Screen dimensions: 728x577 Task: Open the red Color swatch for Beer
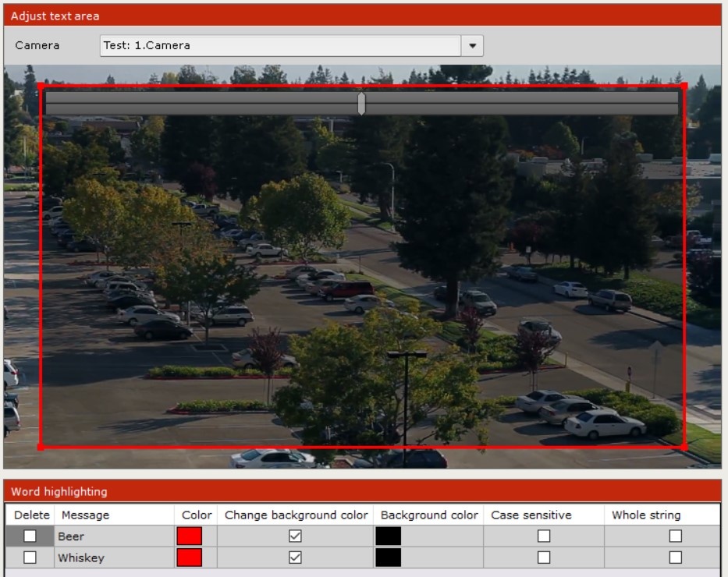click(x=190, y=536)
